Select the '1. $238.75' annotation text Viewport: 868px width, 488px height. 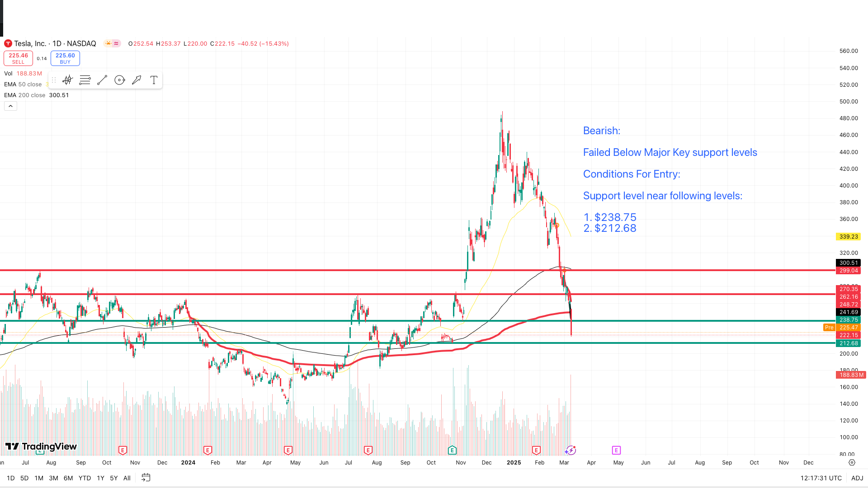610,217
